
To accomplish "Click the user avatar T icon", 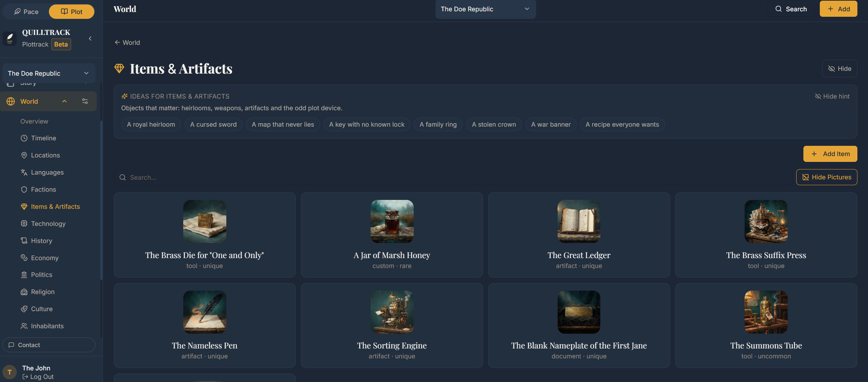I will pos(10,372).
